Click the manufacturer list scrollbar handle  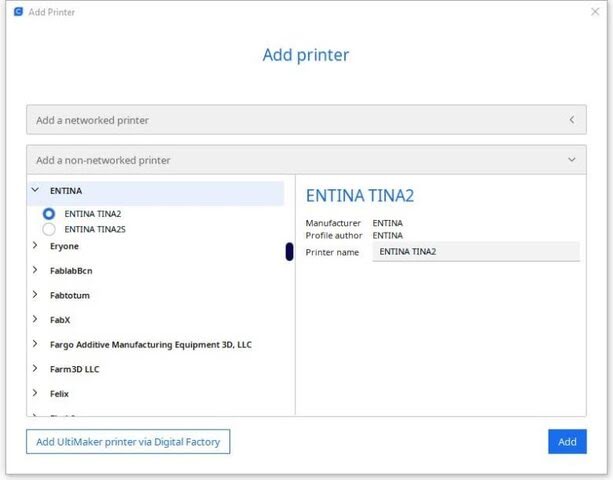(289, 252)
